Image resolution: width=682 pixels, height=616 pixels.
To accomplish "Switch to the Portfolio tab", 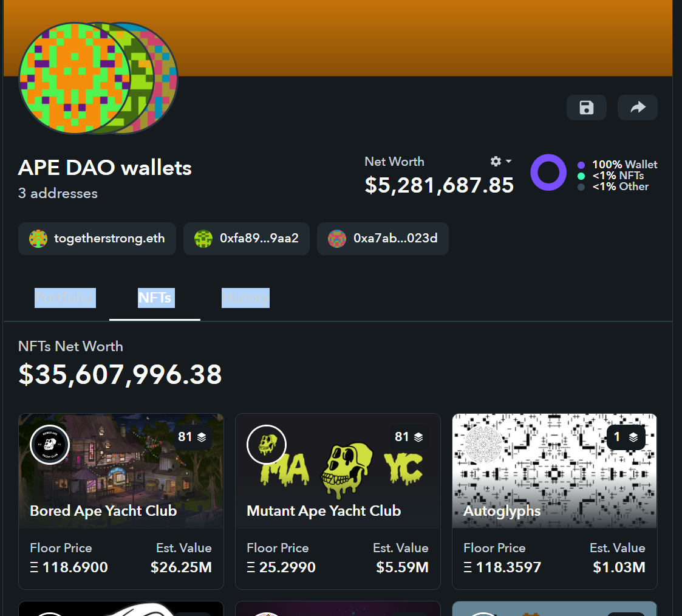I will pyautogui.click(x=65, y=298).
